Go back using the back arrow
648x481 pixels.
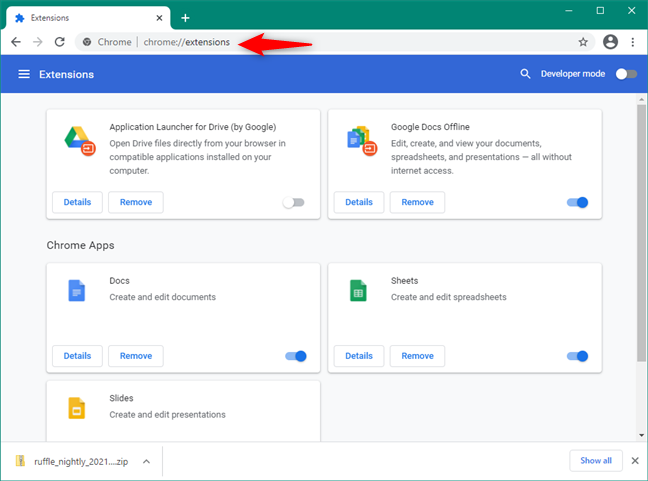(x=16, y=42)
